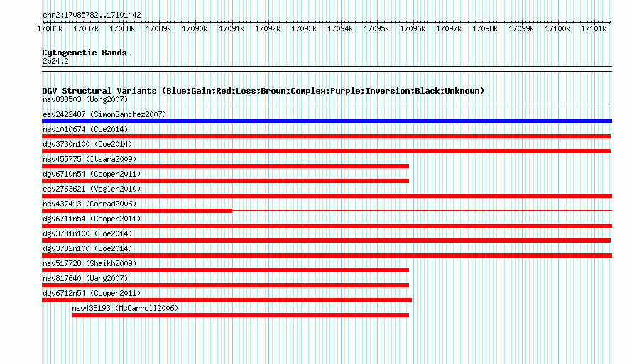The height and width of the screenshot is (364, 632).
Task: Click the 17101k scale label
Action: (594, 28)
